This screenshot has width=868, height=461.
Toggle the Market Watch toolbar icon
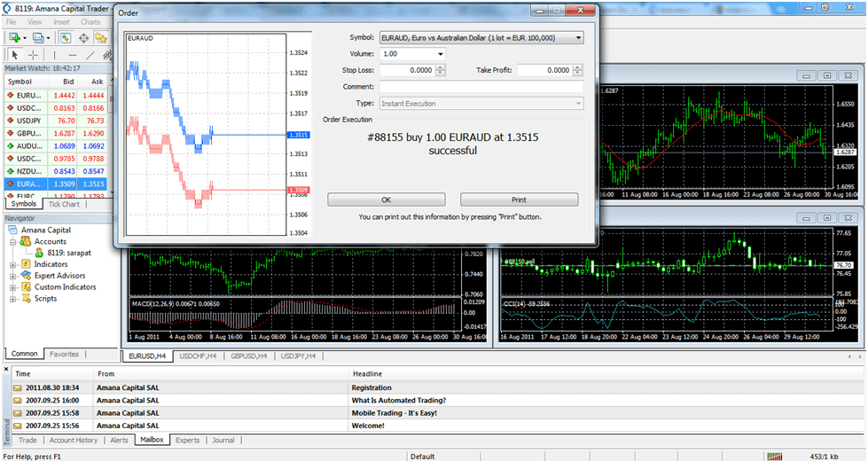coord(65,38)
